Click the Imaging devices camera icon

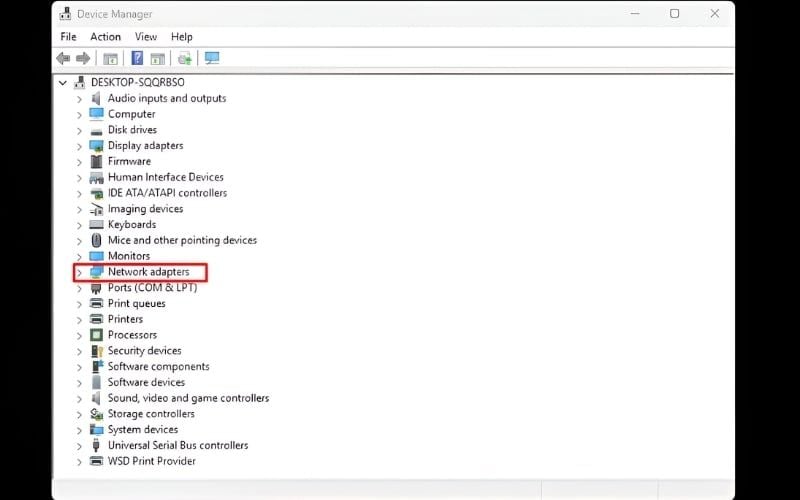click(96, 209)
